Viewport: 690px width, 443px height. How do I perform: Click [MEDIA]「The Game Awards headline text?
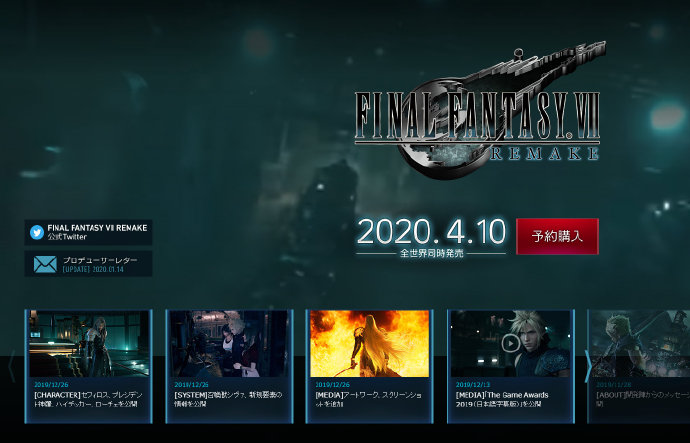502,399
